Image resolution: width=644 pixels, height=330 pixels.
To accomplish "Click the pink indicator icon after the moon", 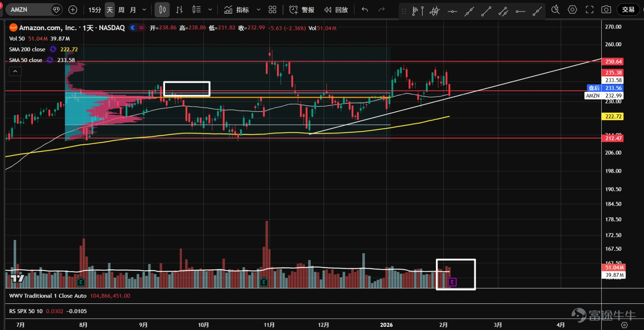I will pyautogui.click(x=141, y=28).
